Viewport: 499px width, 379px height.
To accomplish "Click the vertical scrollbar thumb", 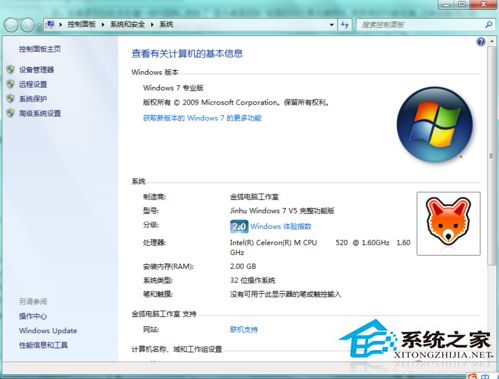I will [491, 156].
